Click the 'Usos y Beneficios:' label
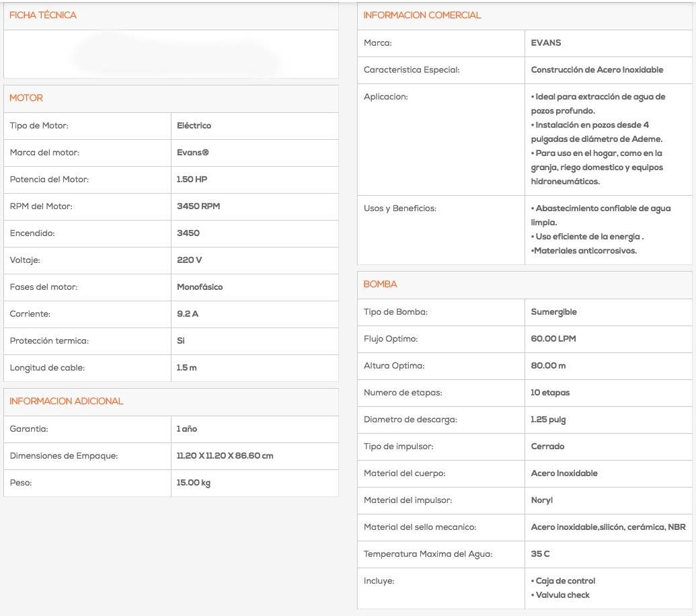The width and height of the screenshot is (696, 616). pyautogui.click(x=400, y=208)
